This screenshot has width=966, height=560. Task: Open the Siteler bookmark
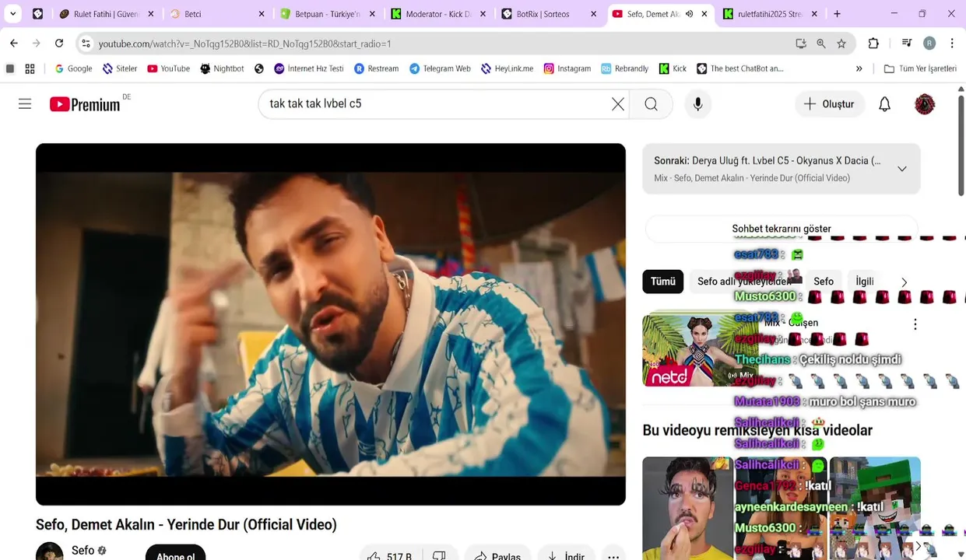pos(120,68)
